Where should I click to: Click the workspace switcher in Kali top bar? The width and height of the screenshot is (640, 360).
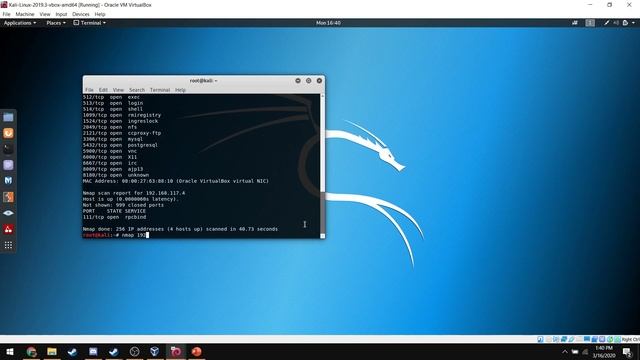click(590, 23)
